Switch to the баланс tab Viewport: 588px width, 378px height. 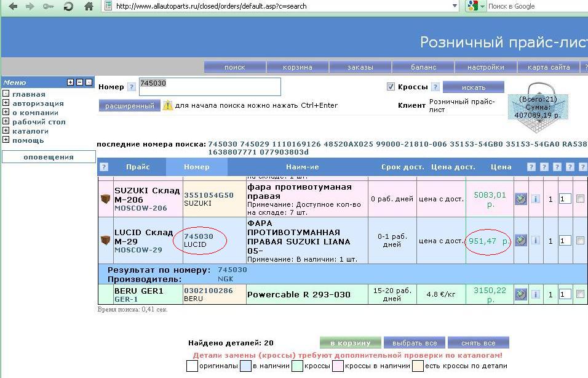423,67
